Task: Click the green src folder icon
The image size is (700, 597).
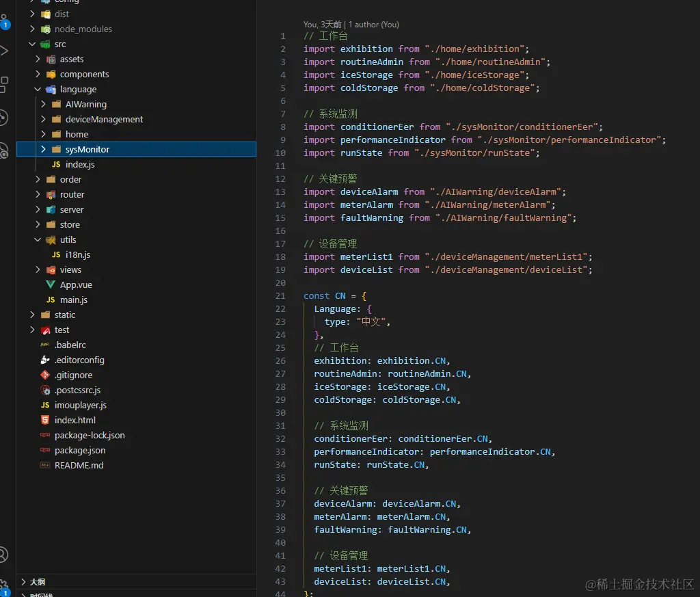Action: (x=46, y=44)
